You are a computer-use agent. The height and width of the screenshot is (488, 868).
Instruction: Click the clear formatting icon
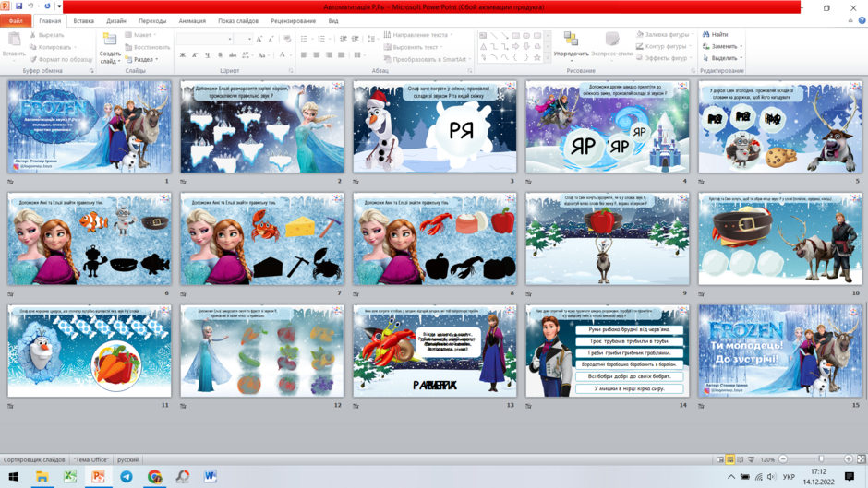287,39
